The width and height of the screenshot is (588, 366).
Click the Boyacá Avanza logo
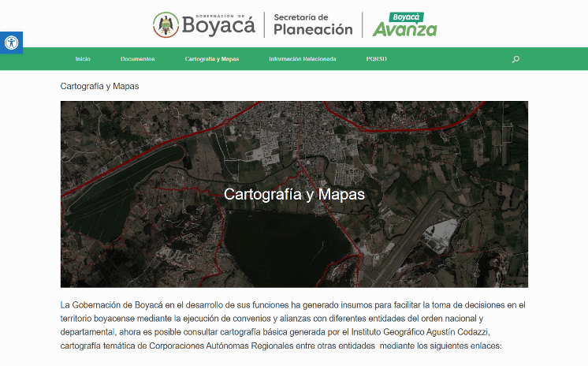tap(404, 24)
